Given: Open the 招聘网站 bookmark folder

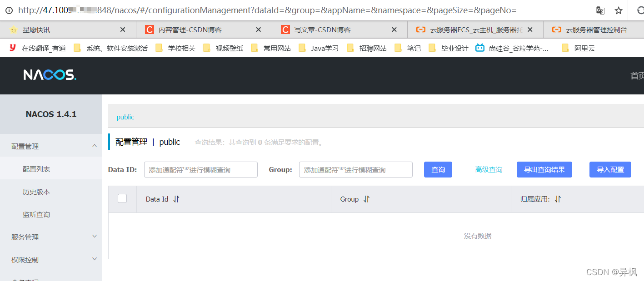Looking at the screenshot, I should 366,48.
